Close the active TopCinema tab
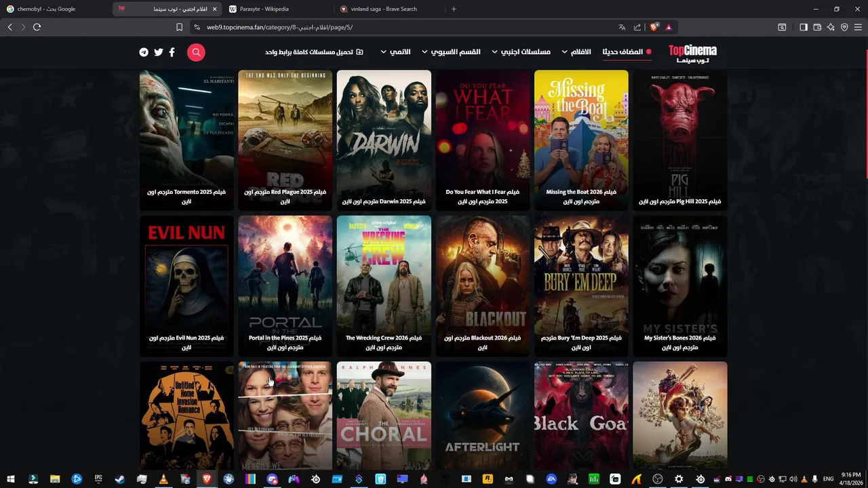 [x=215, y=9]
